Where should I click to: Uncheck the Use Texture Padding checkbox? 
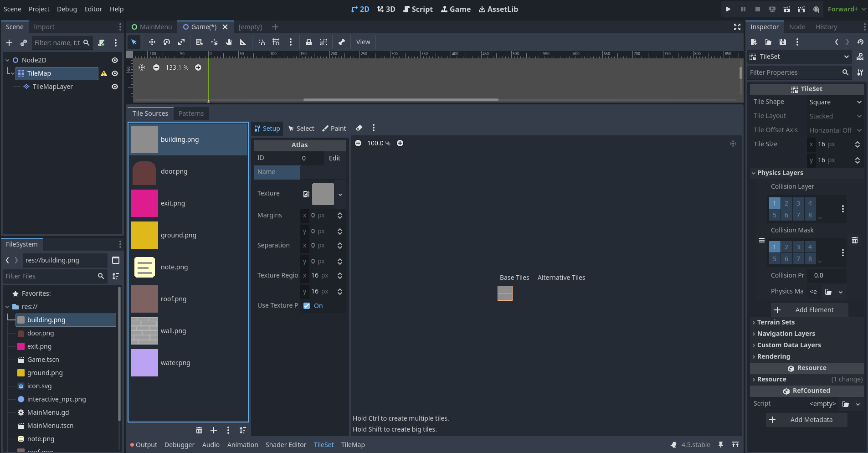(x=307, y=306)
